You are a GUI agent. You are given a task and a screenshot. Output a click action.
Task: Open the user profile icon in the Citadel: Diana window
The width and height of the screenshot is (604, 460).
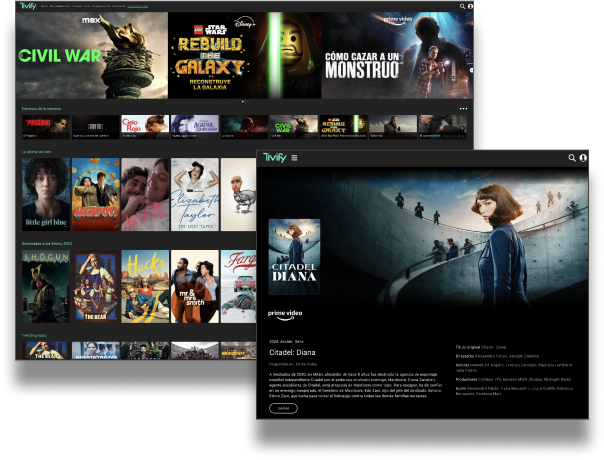point(583,158)
